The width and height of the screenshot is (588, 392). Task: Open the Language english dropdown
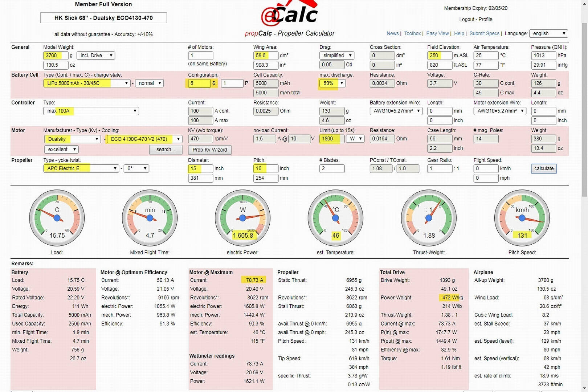click(548, 33)
